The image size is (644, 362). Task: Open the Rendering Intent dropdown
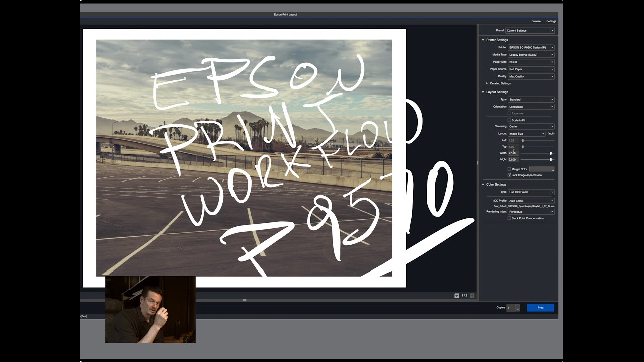[x=531, y=212]
